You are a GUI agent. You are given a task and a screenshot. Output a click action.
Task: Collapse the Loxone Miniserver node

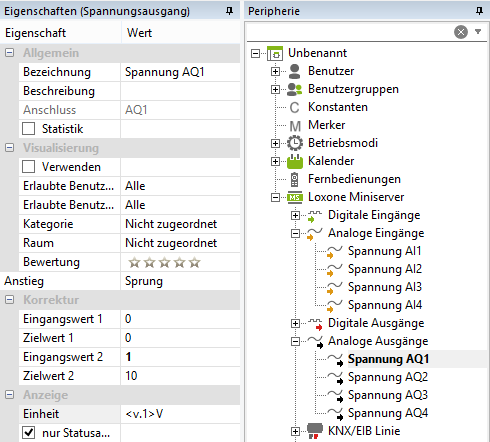coord(275,197)
